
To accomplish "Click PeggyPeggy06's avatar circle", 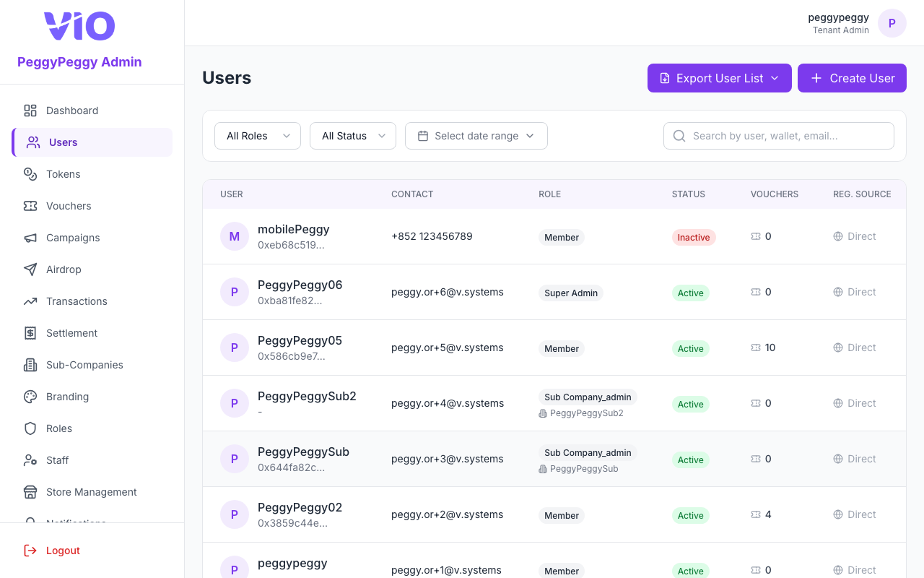I will (x=235, y=292).
